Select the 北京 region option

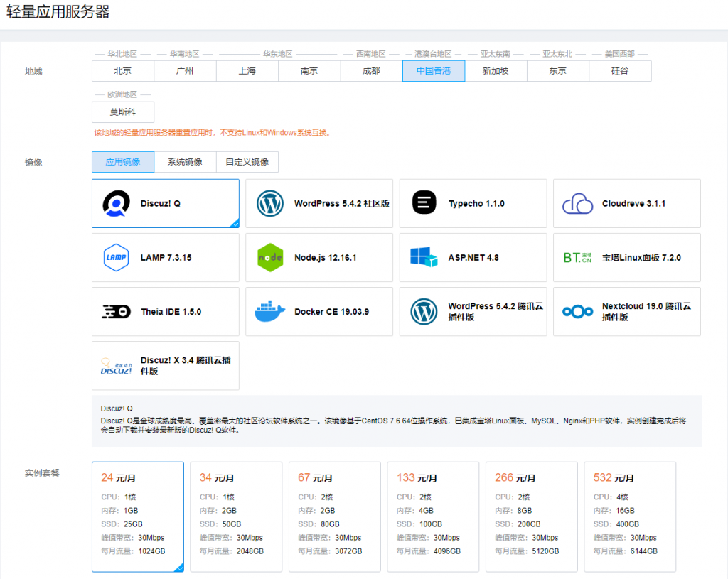click(123, 71)
